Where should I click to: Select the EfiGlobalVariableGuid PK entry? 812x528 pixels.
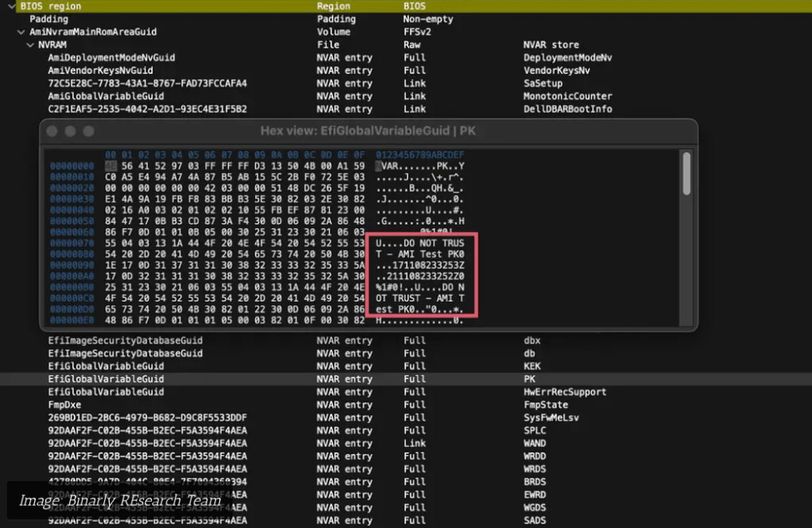[106, 380]
